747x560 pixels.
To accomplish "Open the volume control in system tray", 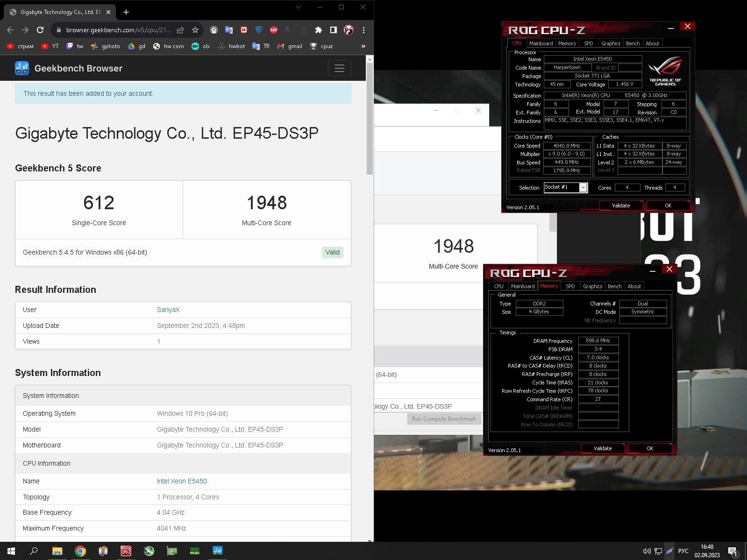I will 647,551.
